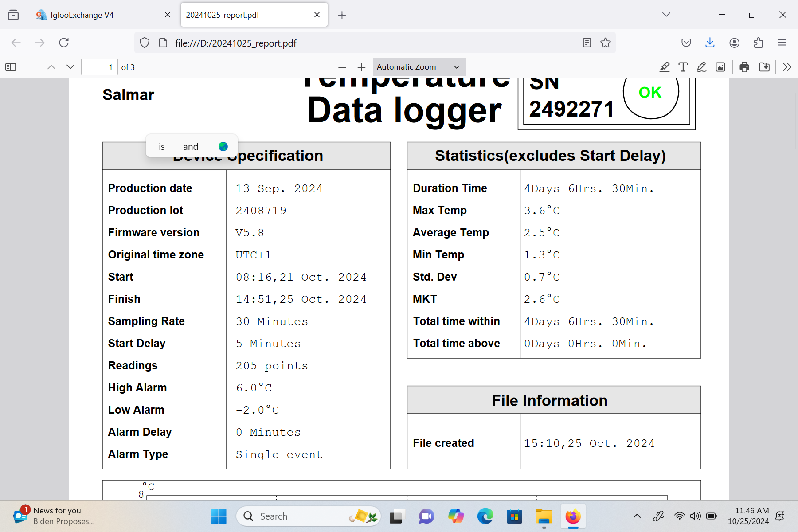This screenshot has height=532, width=798.
Task: Select the Firmware version V5.8 value
Action: [250, 233]
